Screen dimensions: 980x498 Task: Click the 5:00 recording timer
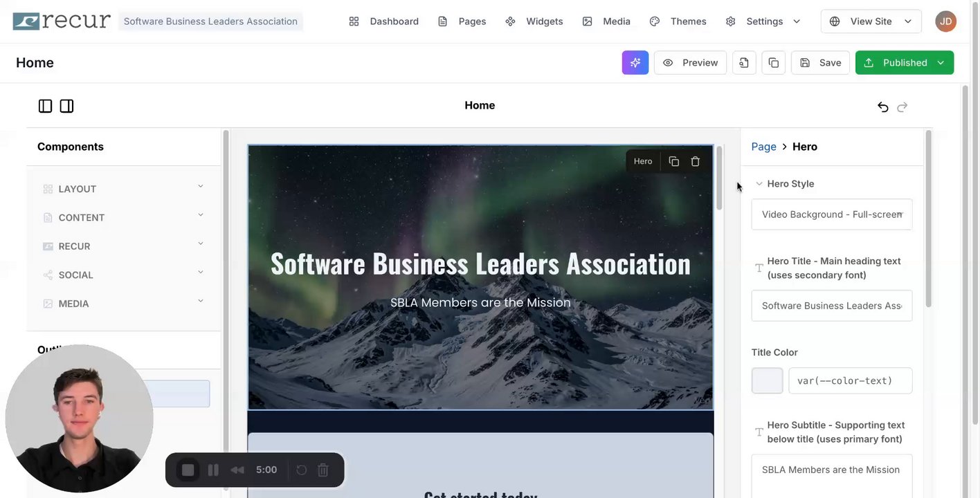(266, 470)
